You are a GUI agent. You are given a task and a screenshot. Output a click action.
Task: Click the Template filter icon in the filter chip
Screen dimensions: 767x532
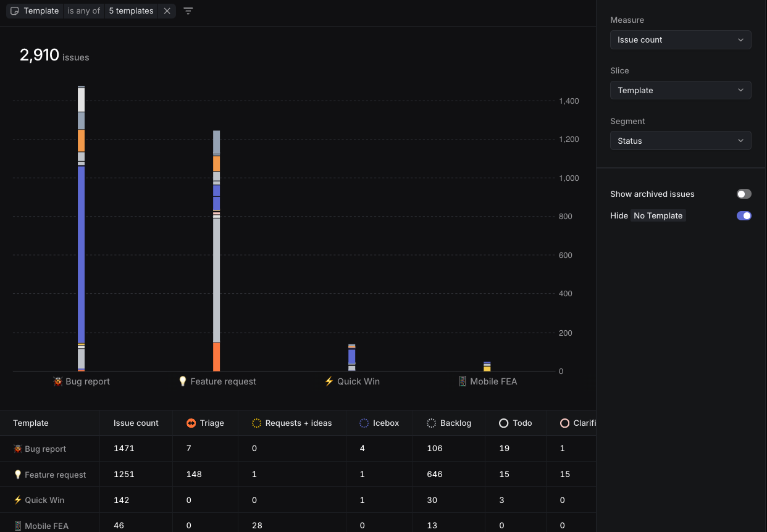(x=14, y=10)
